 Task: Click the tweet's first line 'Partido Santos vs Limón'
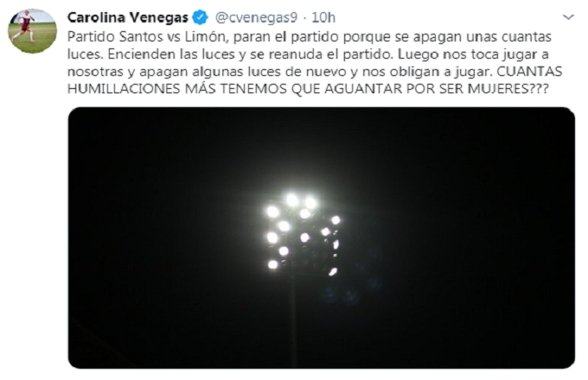click(x=147, y=36)
